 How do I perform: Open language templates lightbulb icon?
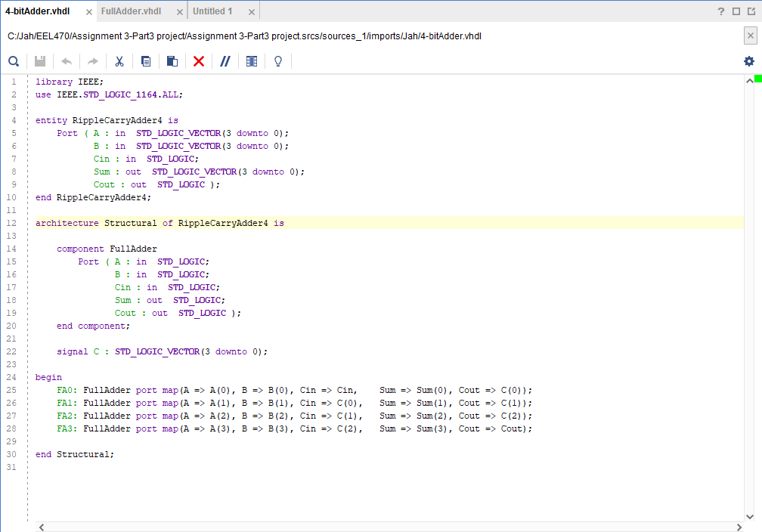coord(278,61)
